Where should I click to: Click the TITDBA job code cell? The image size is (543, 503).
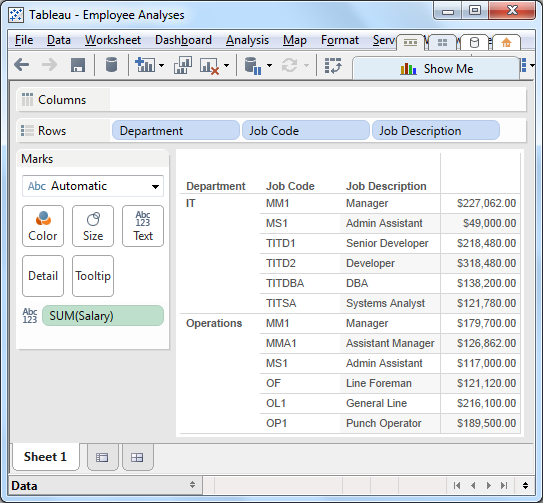285,283
